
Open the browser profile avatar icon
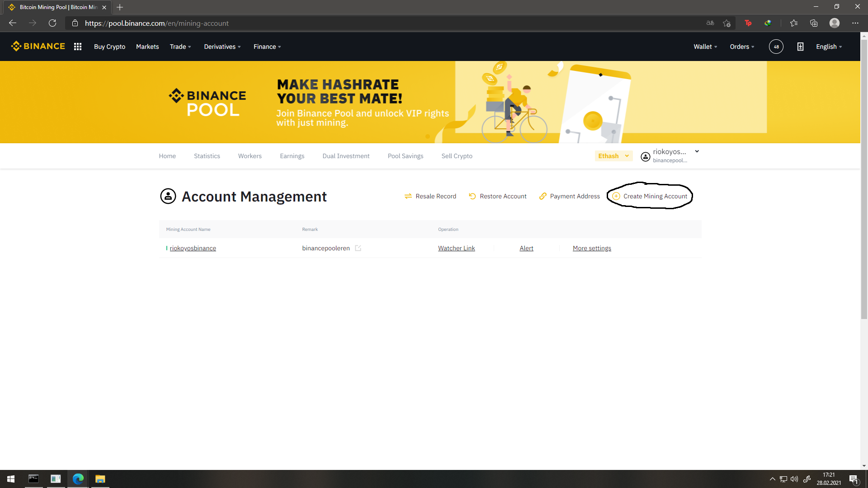(834, 23)
